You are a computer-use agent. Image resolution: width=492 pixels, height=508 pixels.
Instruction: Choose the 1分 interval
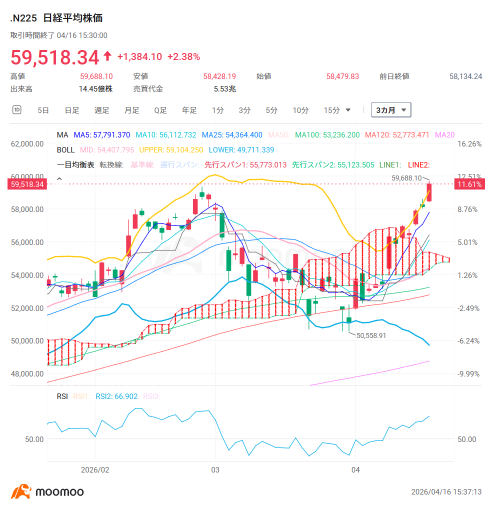(218, 110)
